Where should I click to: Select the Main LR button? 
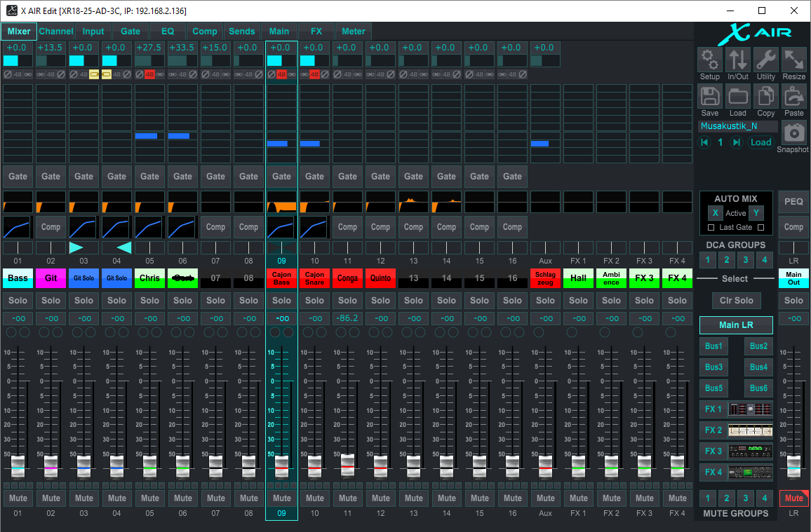(736, 325)
